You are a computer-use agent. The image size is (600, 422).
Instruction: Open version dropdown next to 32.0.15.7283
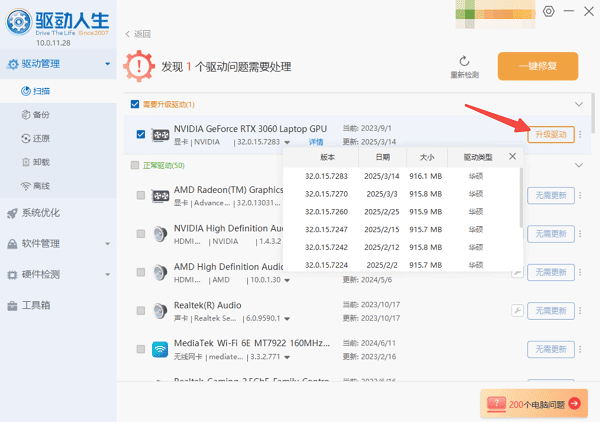pyautogui.click(x=287, y=142)
